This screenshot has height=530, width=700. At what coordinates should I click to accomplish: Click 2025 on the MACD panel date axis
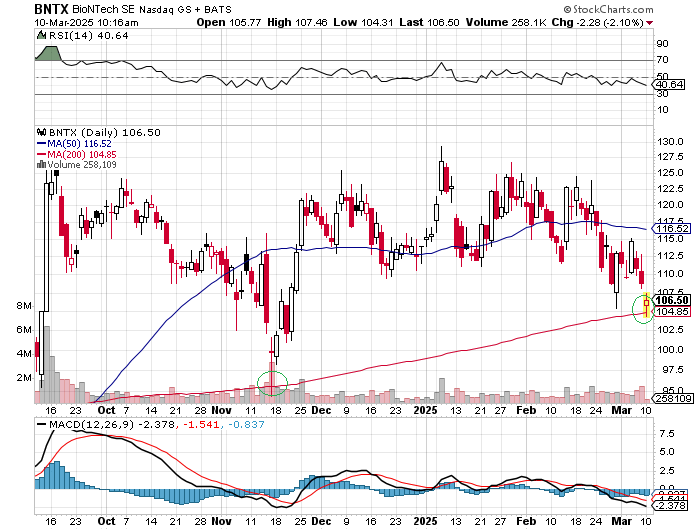point(425,522)
